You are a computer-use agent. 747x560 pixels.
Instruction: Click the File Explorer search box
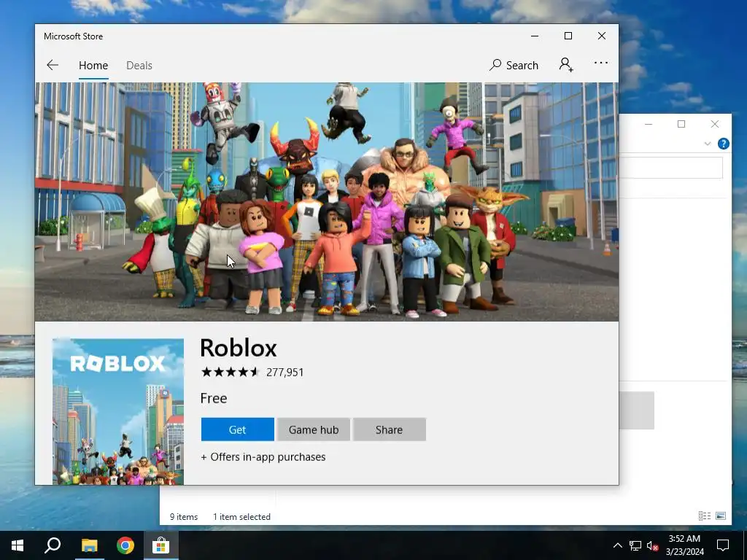coord(671,168)
